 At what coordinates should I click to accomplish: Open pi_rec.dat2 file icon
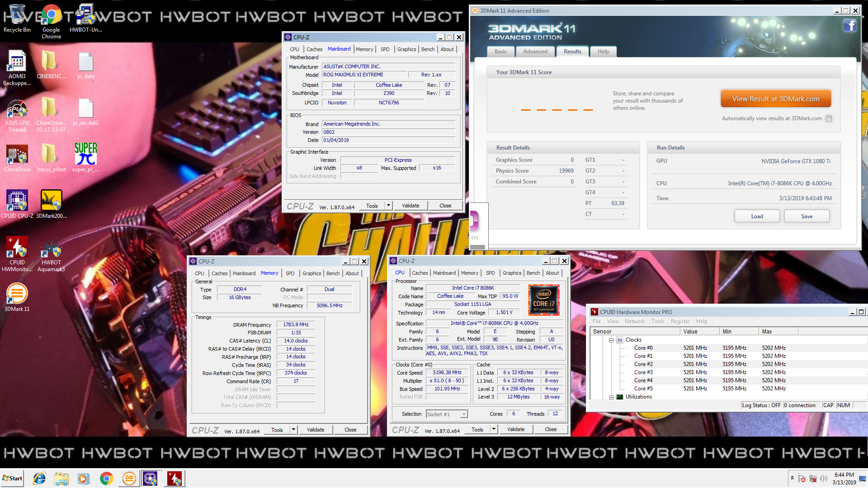click(x=85, y=111)
